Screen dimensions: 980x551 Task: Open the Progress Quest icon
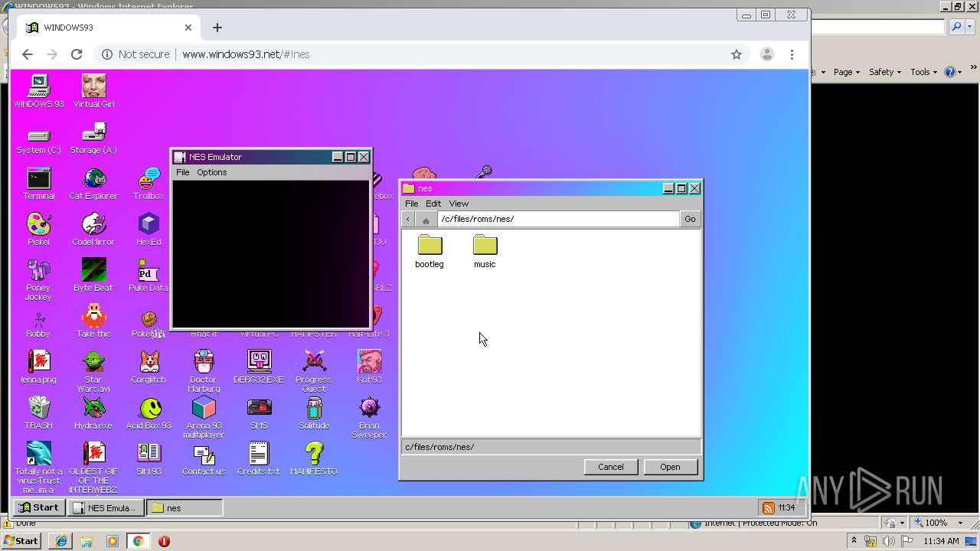pos(314,371)
